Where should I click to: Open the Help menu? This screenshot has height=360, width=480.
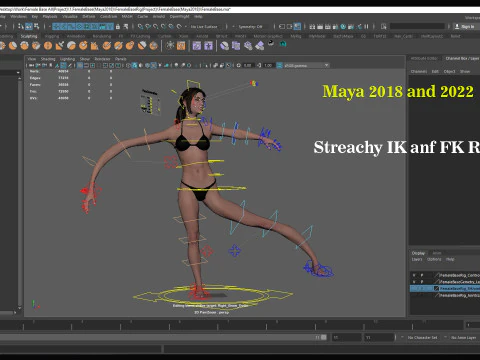(198, 16)
